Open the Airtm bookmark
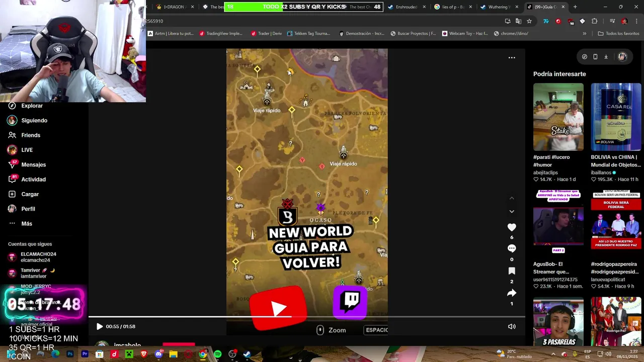The height and width of the screenshot is (362, 644). (x=171, y=34)
